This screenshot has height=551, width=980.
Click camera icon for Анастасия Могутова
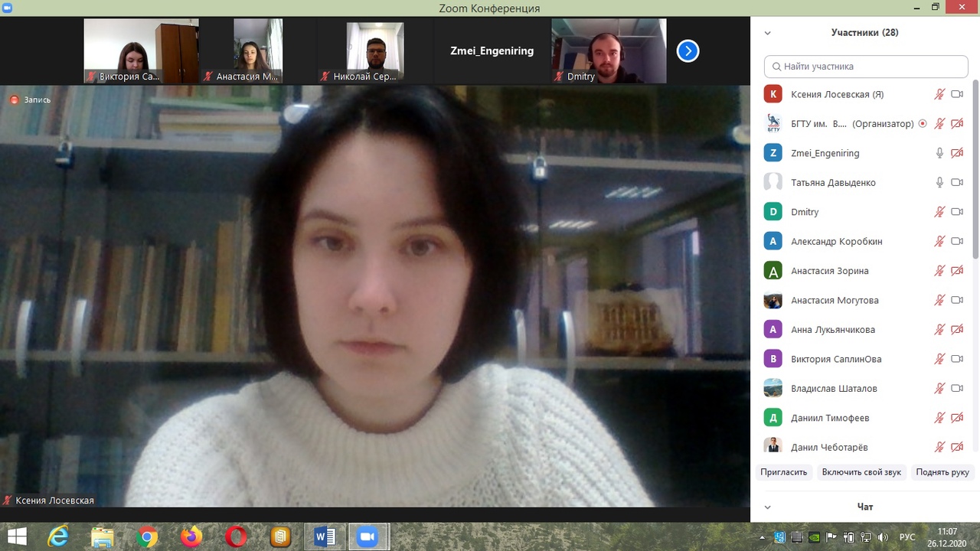pyautogui.click(x=956, y=300)
